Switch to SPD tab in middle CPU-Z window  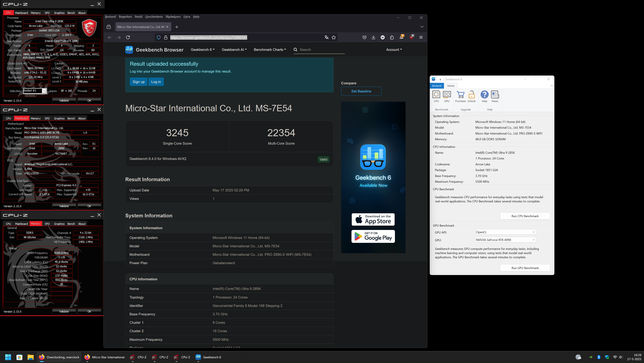(47, 118)
